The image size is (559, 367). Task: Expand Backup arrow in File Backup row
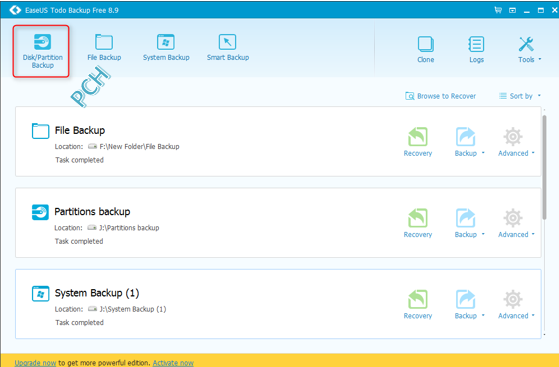coord(483,153)
